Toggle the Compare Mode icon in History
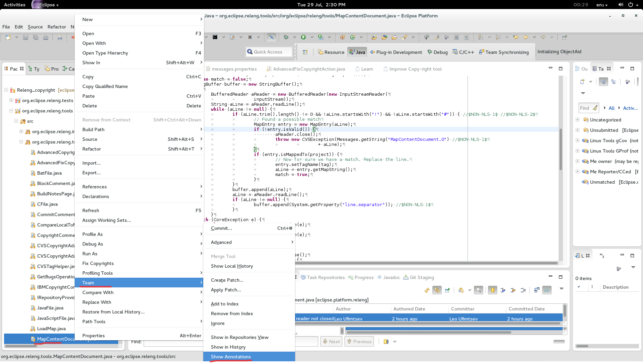The width and height of the screenshot is (643, 364). [x=537, y=290]
